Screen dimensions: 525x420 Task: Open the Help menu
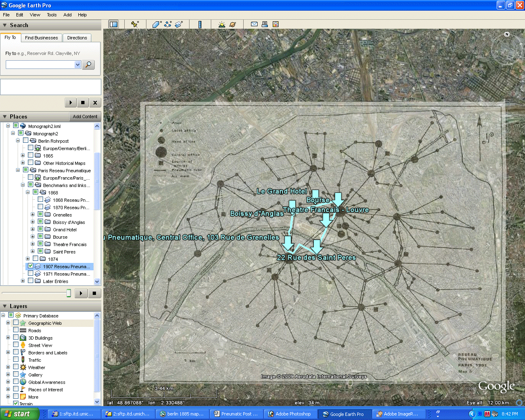click(x=82, y=15)
